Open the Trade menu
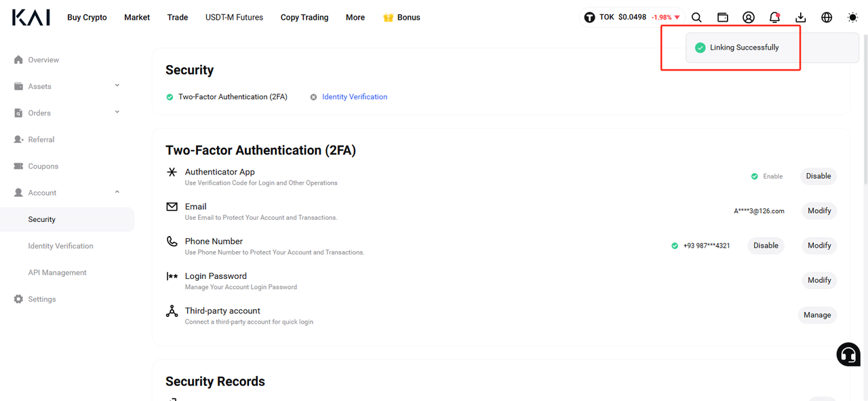Viewport: 868px width, 401px height. 178,18
